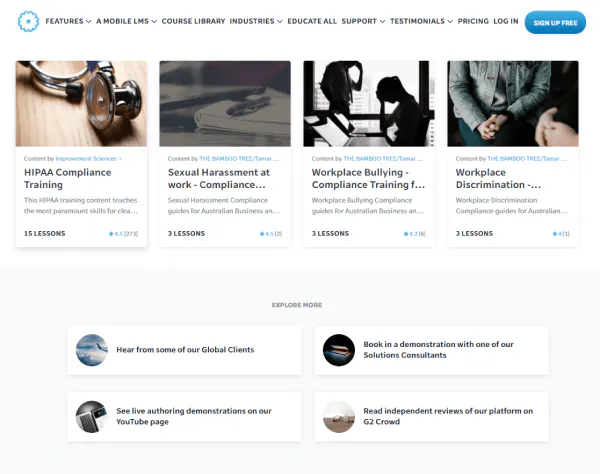
Task: Click 15 LESSONS text on HIPAA card
Action: coord(45,233)
